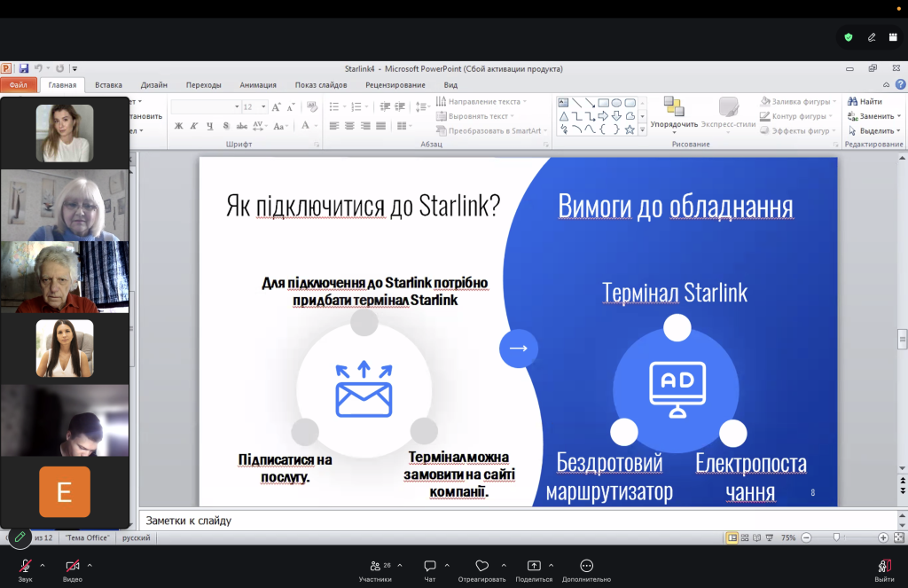Switch to the Вставка ribbon tab

108,84
